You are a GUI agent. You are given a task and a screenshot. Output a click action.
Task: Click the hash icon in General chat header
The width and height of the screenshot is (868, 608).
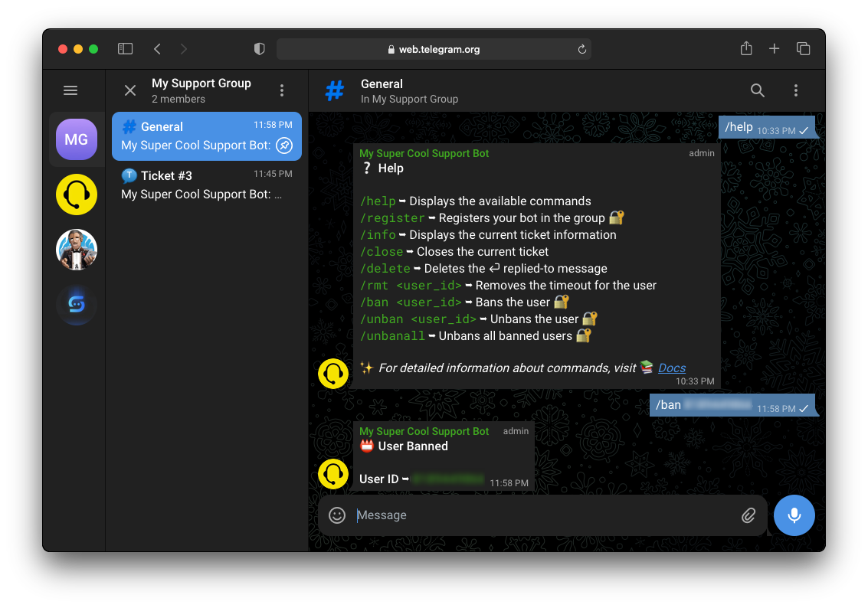pyautogui.click(x=334, y=90)
